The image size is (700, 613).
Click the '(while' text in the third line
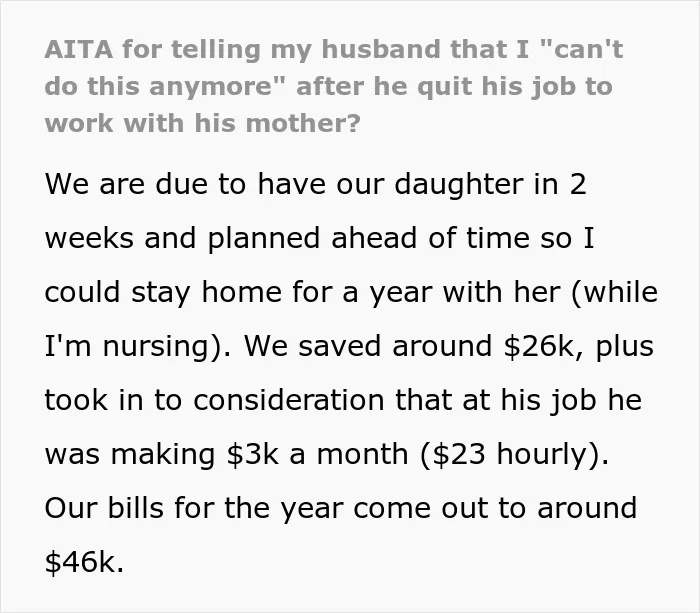coord(615,292)
